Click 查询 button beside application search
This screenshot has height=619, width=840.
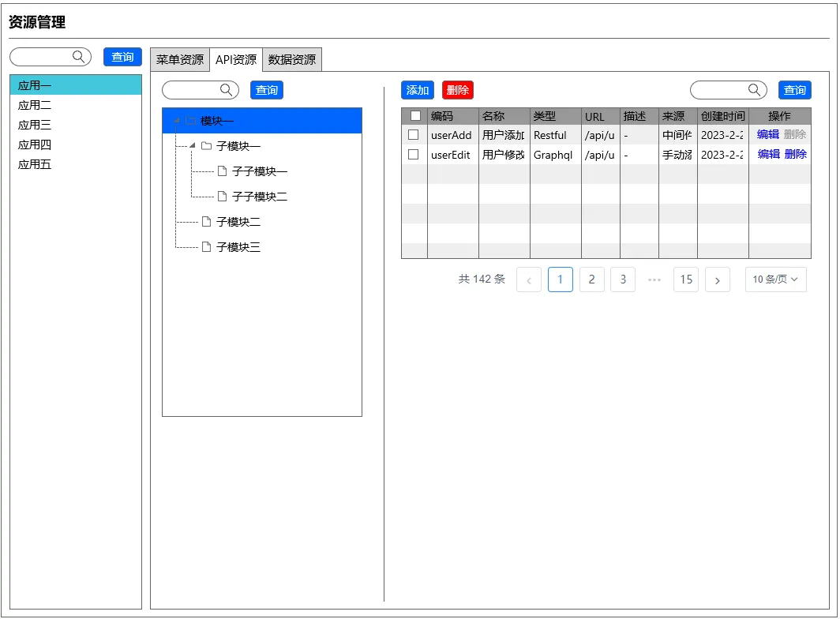pos(122,57)
